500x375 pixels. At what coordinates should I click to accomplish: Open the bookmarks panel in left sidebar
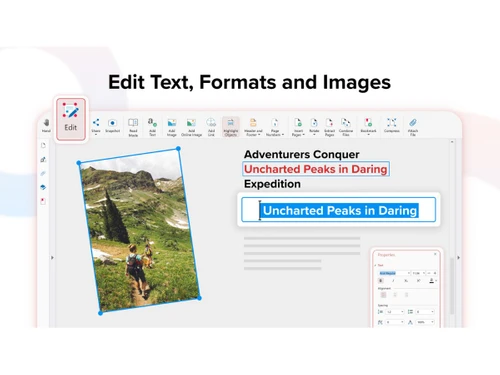coord(43,201)
